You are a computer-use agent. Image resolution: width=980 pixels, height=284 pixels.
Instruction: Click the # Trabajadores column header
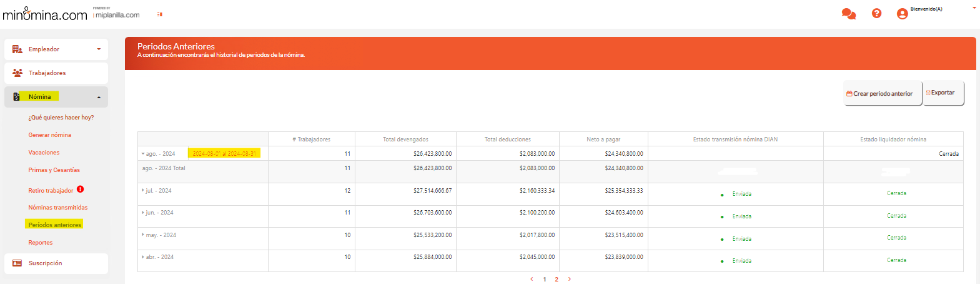[x=311, y=139]
